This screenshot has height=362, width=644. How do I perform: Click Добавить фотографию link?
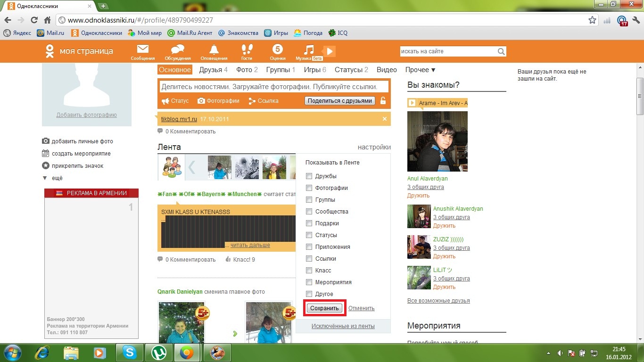point(87,115)
